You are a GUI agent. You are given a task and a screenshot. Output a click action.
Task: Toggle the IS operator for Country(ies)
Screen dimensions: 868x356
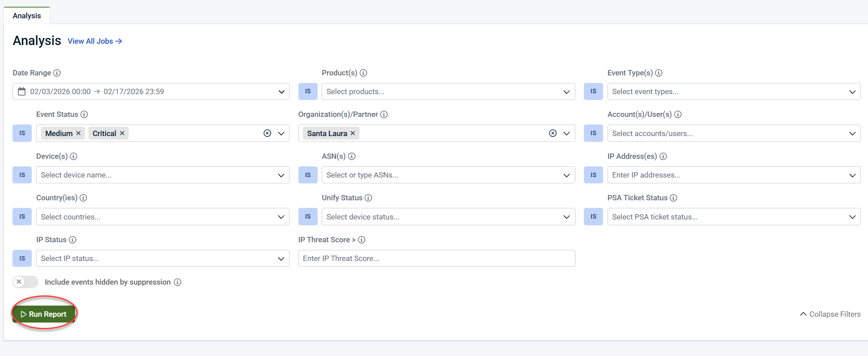point(22,217)
